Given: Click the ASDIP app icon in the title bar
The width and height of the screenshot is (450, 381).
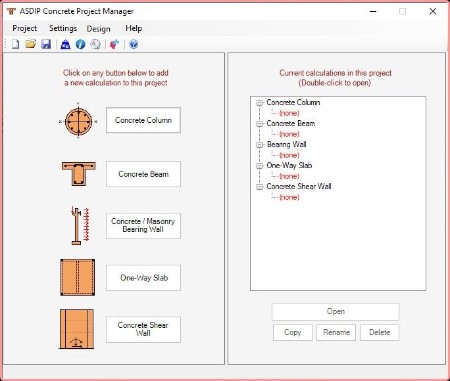Looking at the screenshot, I should click(x=11, y=11).
